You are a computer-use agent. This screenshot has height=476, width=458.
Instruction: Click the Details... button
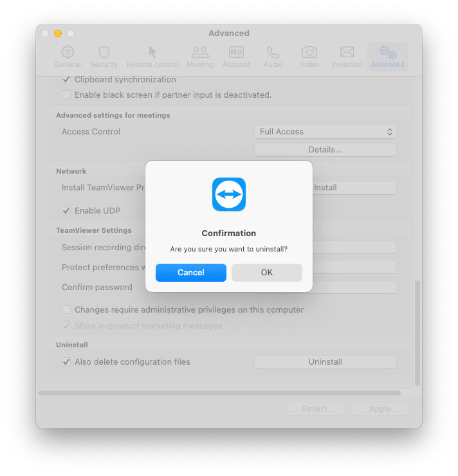tap(325, 150)
